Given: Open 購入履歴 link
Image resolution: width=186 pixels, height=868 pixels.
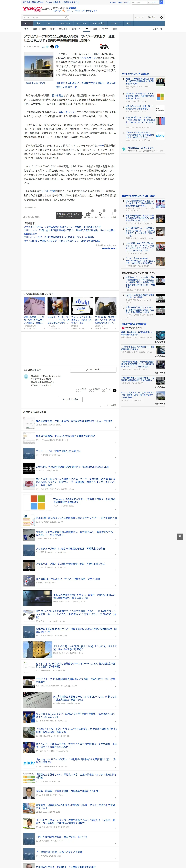Looking at the screenshot, I should click(152, 18).
